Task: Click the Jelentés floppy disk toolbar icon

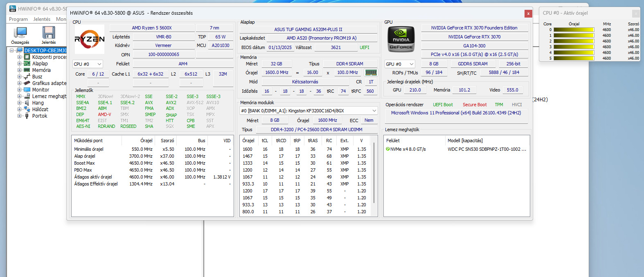Action: click(48, 33)
